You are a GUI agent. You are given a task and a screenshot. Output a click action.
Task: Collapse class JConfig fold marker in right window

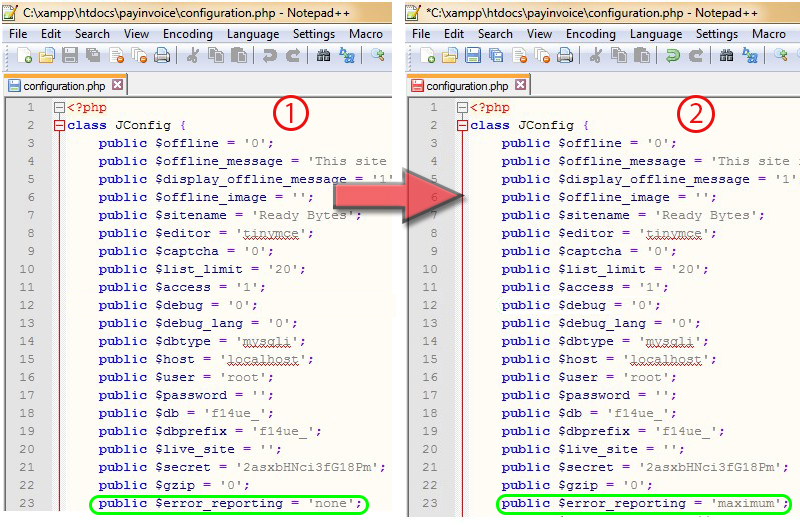[x=462, y=126]
